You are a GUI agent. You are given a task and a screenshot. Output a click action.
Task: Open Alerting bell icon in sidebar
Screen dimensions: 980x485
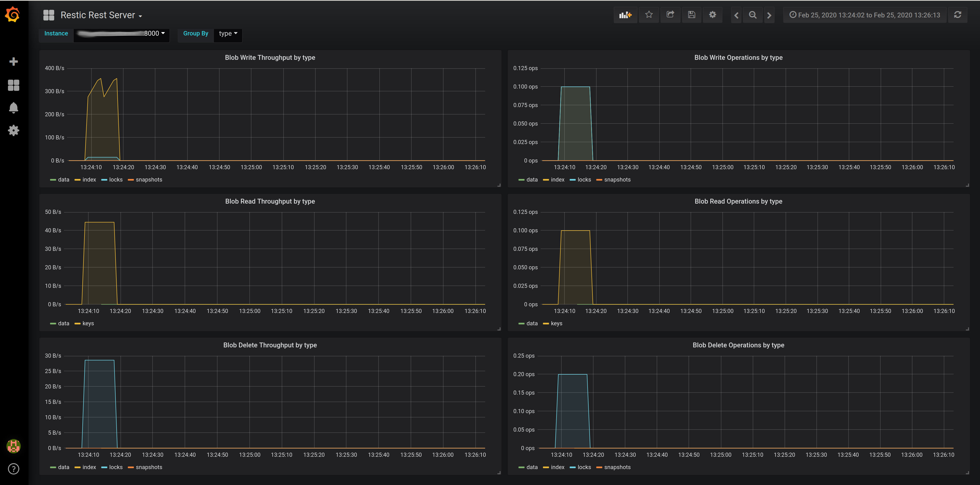(13, 108)
